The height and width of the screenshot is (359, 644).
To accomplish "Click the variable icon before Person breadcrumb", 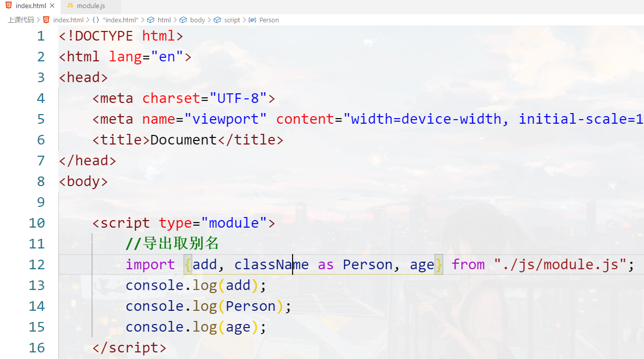I will [x=252, y=20].
